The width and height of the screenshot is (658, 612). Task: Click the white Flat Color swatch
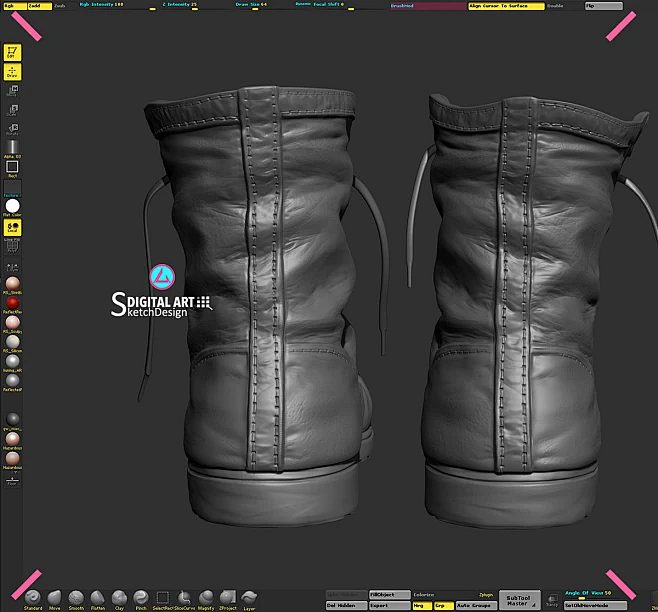13,206
